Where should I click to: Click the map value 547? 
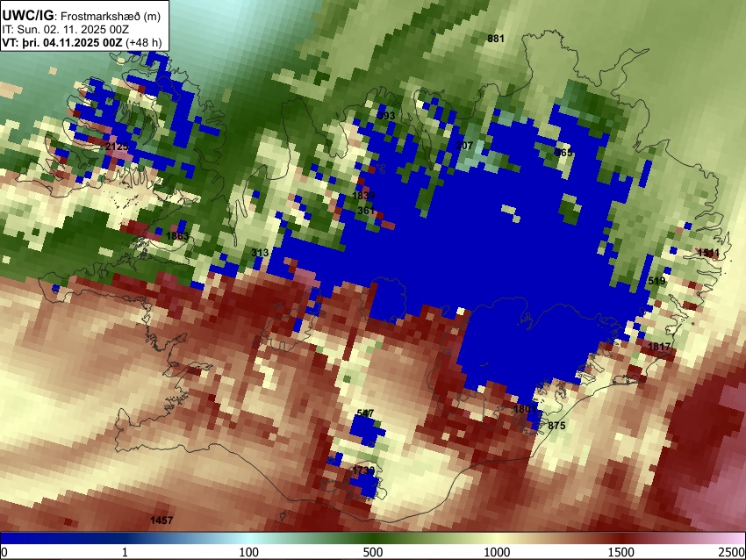[365, 413]
